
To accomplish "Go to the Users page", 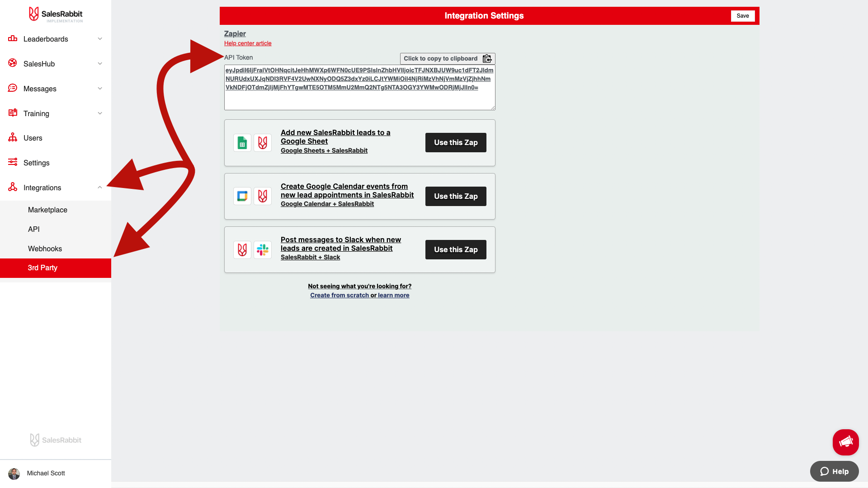I will pos(56,138).
